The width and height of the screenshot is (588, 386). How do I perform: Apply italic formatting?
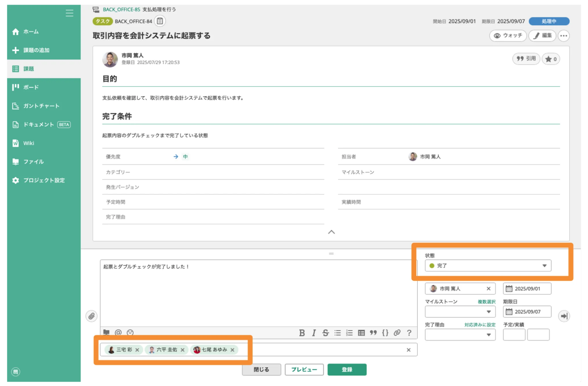(x=314, y=333)
